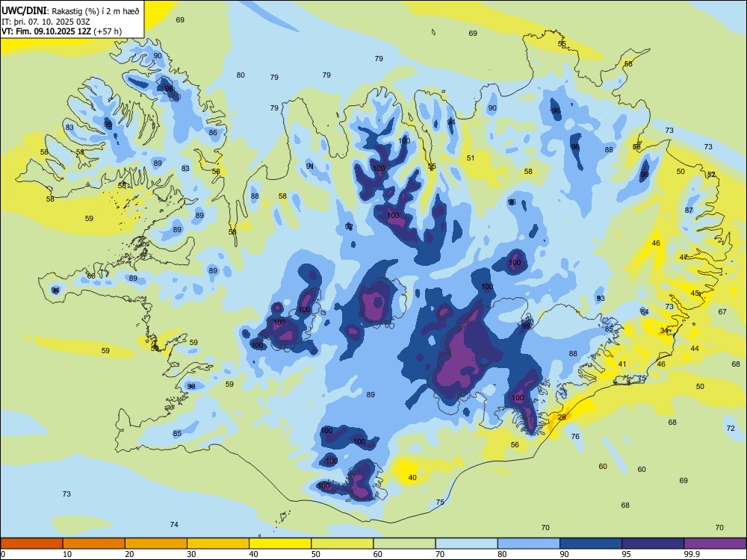Click the light orange 20–30 legend swatch
This screenshot has width=747, height=560.
(x=156, y=544)
